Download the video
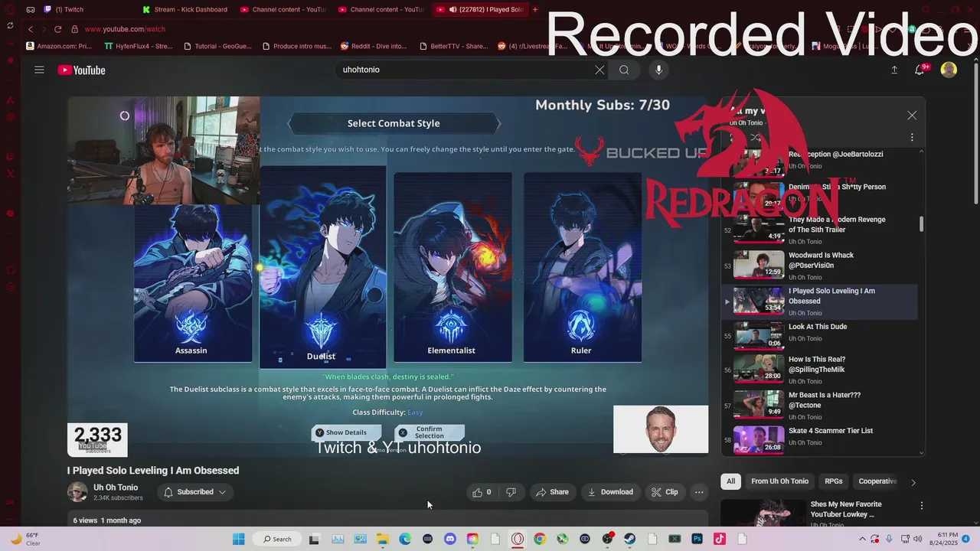The width and height of the screenshot is (980, 551). (610, 492)
